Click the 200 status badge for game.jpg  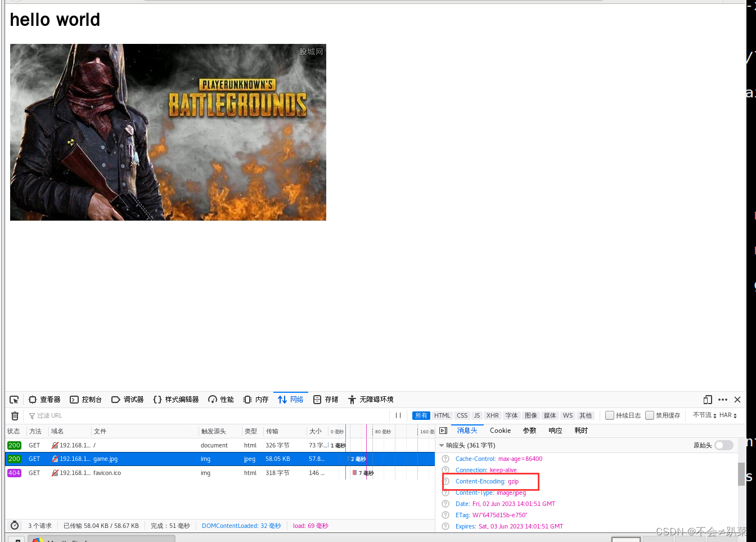[x=14, y=459]
